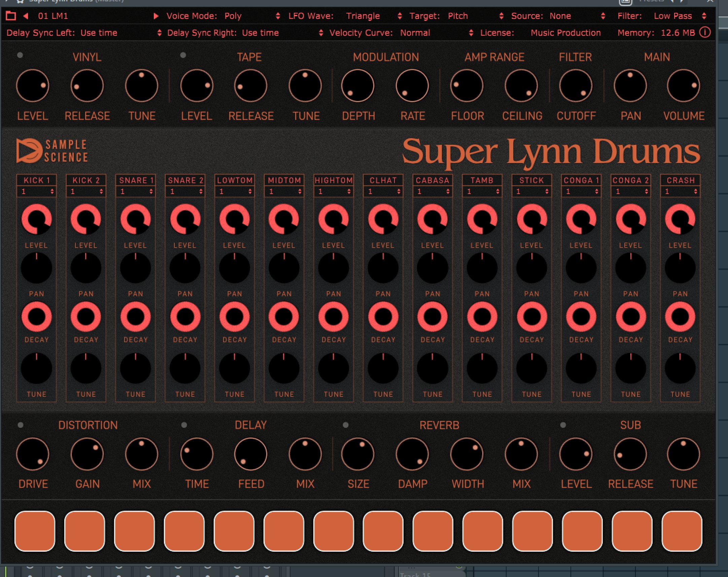Click the Reverb DAMP knob
The image size is (728, 577).
(x=412, y=454)
